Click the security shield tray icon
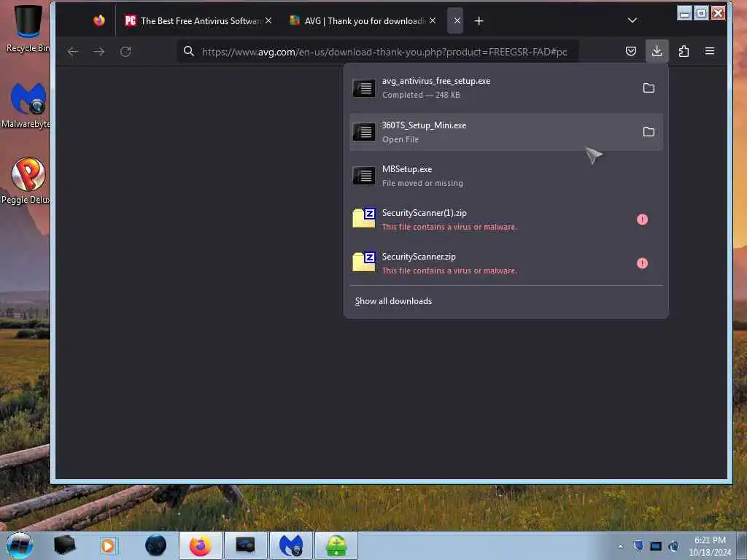 coord(638,545)
